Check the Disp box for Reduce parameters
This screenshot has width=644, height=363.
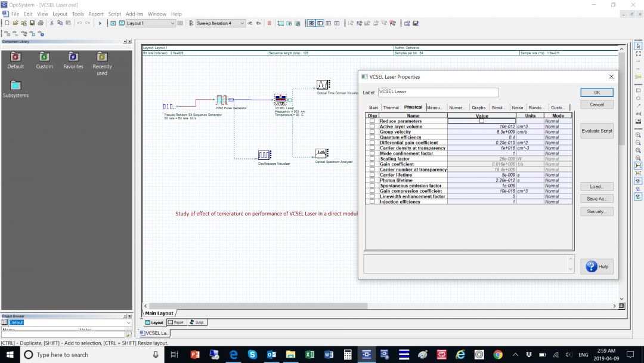[371, 121]
